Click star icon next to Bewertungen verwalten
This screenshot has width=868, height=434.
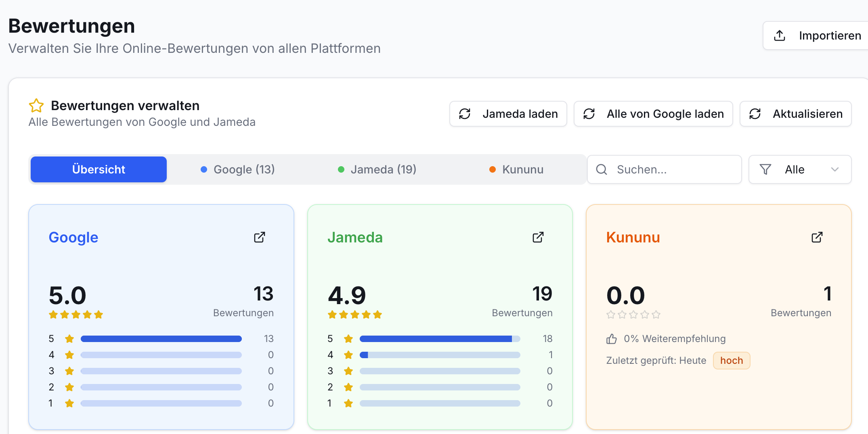click(36, 106)
